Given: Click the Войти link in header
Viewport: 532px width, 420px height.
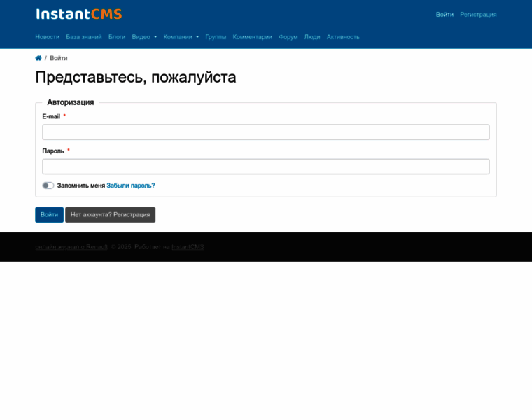Looking at the screenshot, I should pyautogui.click(x=444, y=14).
